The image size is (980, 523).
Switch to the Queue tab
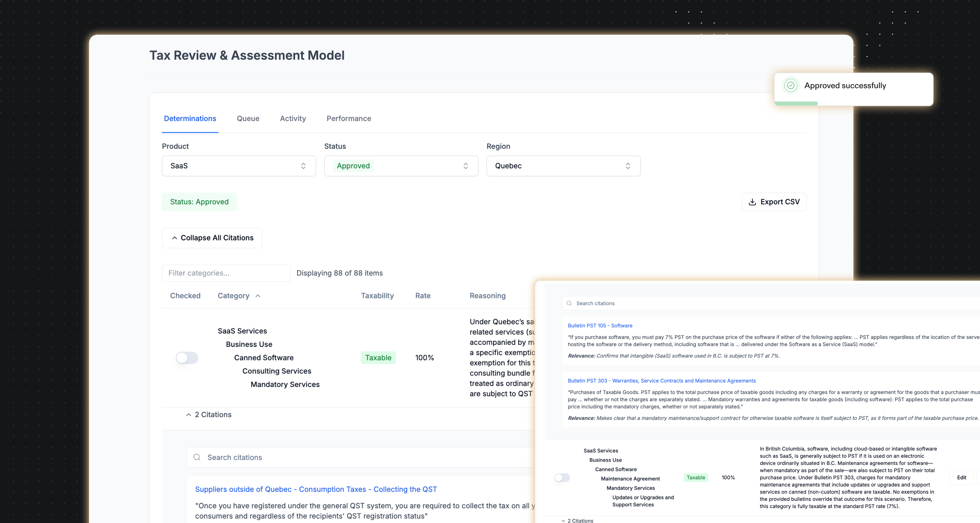(x=248, y=118)
